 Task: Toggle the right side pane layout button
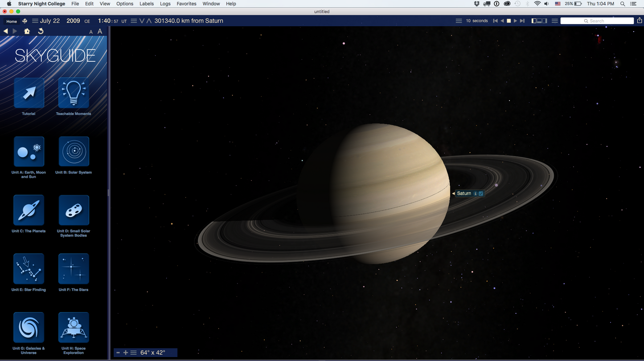[545, 21]
